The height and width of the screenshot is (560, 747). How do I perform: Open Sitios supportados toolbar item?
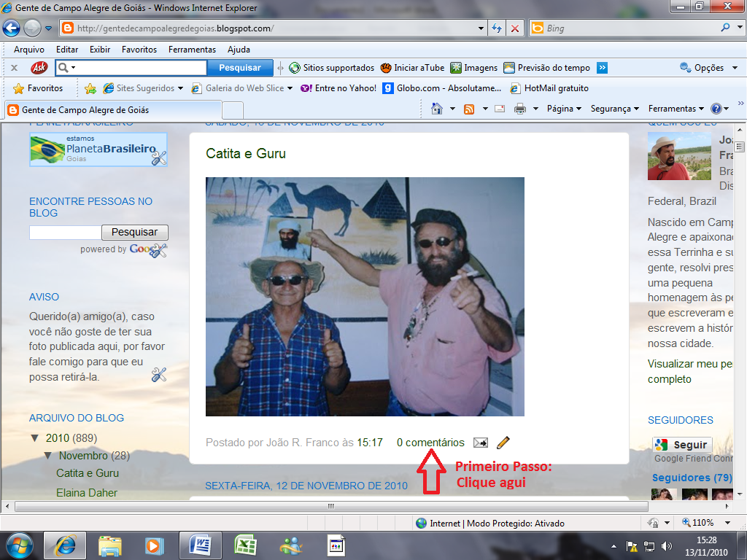[x=332, y=68]
